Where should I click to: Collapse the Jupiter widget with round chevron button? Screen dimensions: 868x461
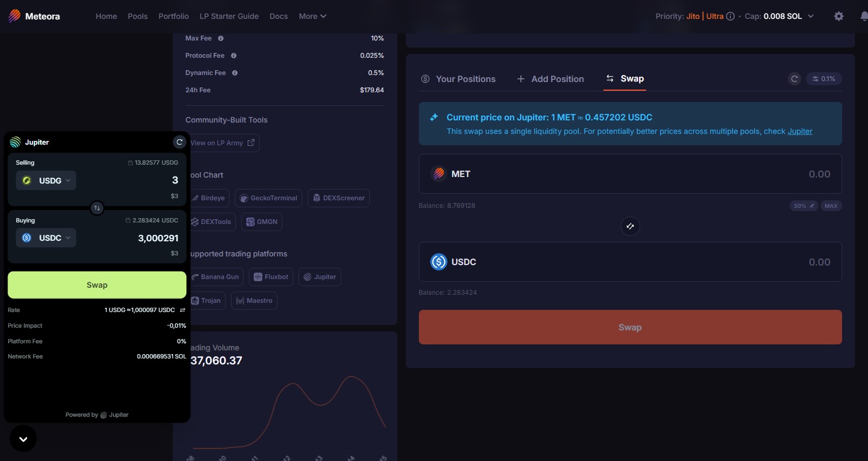click(23, 439)
